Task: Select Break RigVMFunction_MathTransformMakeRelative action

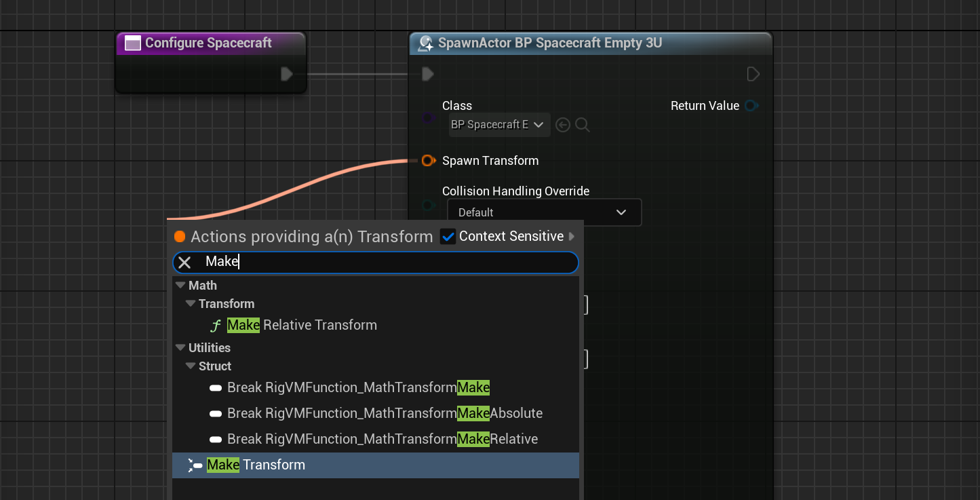Action: (376, 440)
